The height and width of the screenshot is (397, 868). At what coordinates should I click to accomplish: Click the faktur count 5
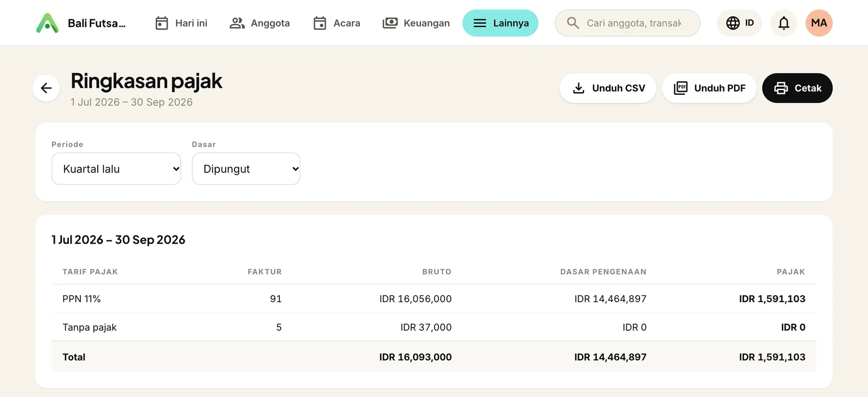(279, 327)
